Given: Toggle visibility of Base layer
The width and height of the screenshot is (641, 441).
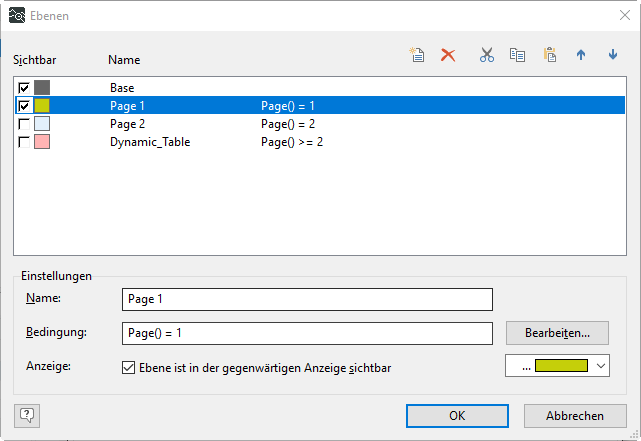Looking at the screenshot, I should tap(24, 88).
